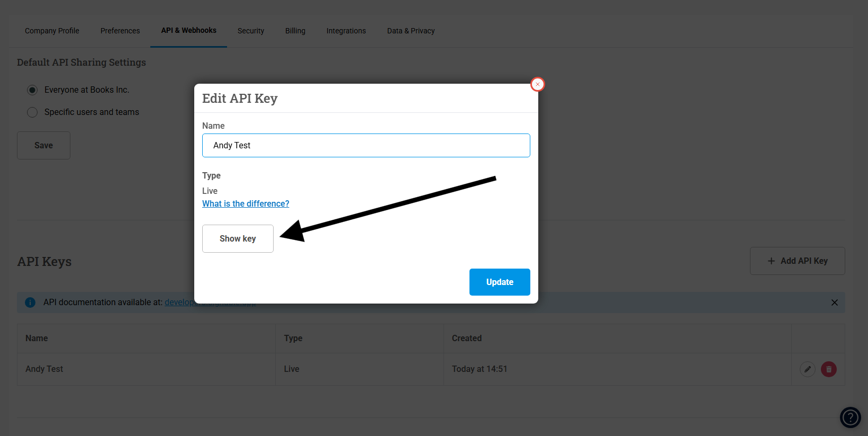868x436 pixels.
Task: Select Specific users and teams radio option
Action: click(32, 112)
